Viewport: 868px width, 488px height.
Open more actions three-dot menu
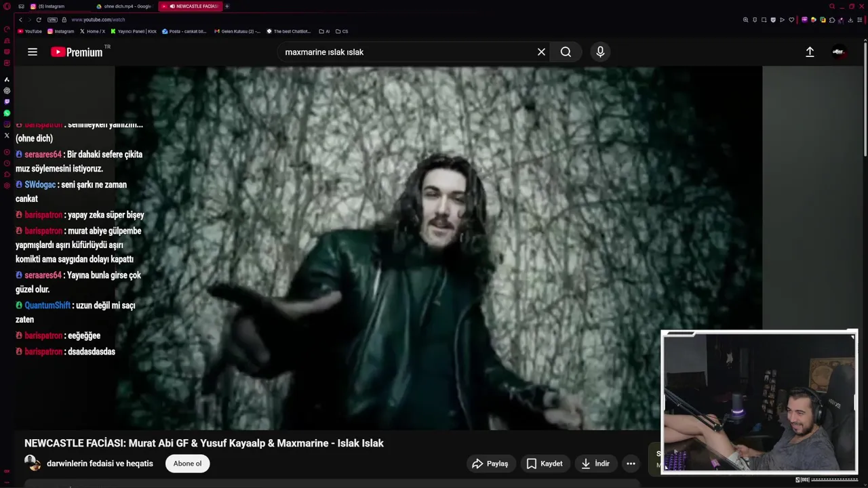(x=631, y=464)
